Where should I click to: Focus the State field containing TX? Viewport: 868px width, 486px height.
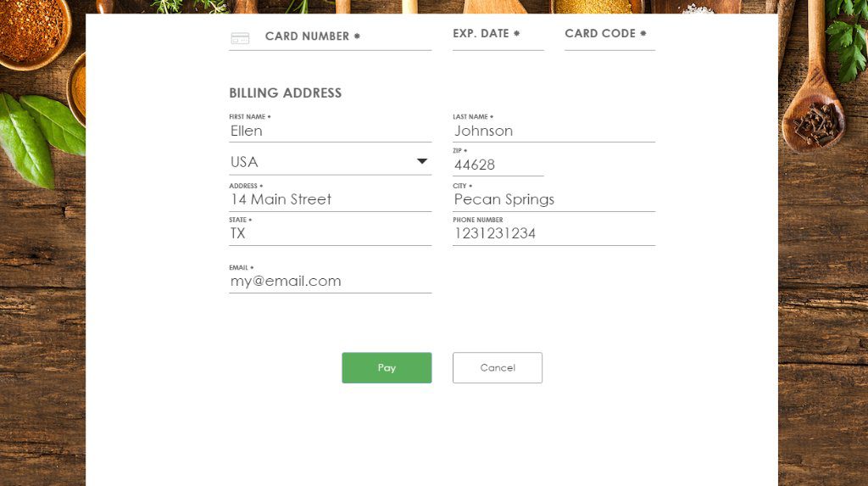330,233
